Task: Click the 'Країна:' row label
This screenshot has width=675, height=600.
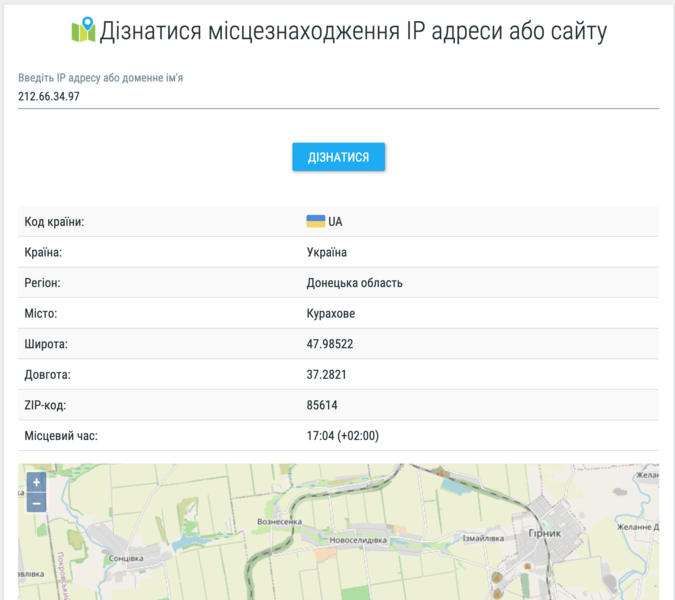Action: click(43, 252)
